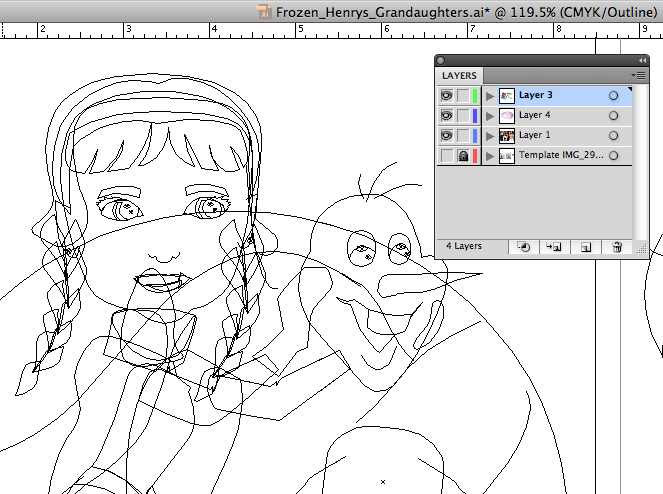
Task: Expand the Template IMG layer triangle
Action: (x=490, y=156)
